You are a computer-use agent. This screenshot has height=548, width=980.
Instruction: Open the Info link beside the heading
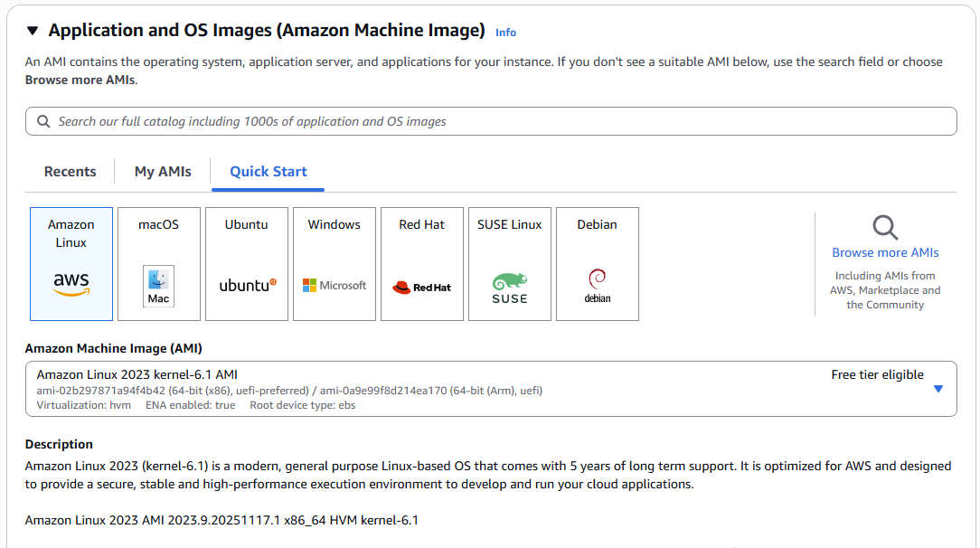(505, 33)
